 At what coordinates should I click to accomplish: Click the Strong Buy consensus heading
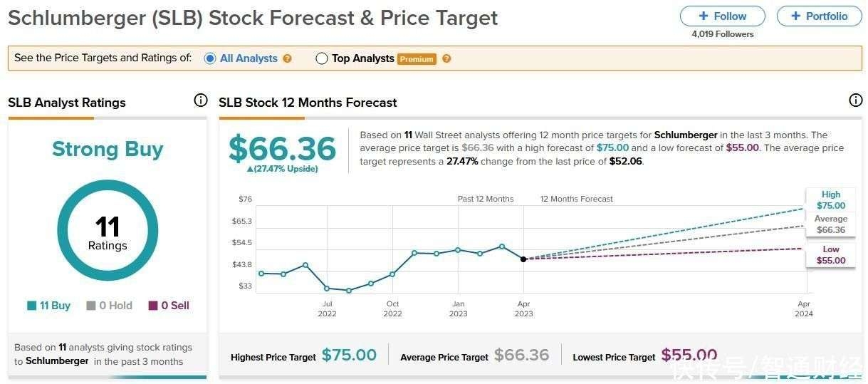click(108, 149)
